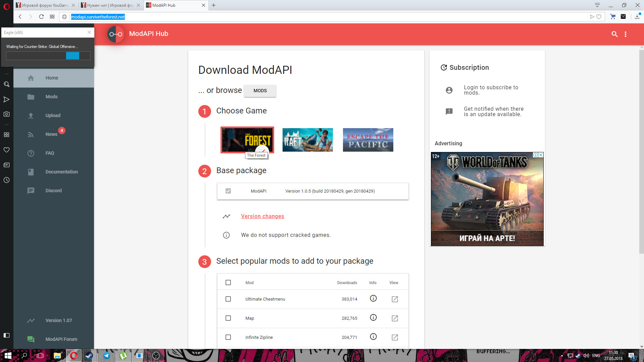Open the three-dot menu in ModAPI header
Screen dimensions: 644x362
pos(626,34)
